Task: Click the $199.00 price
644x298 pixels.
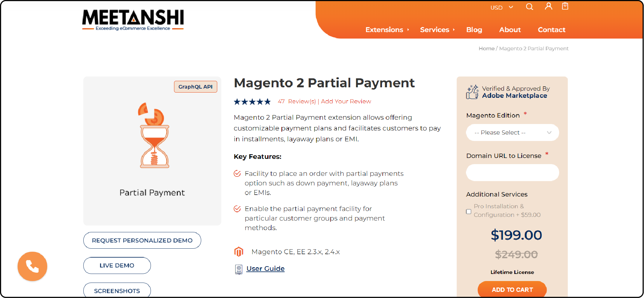Action: 516,235
